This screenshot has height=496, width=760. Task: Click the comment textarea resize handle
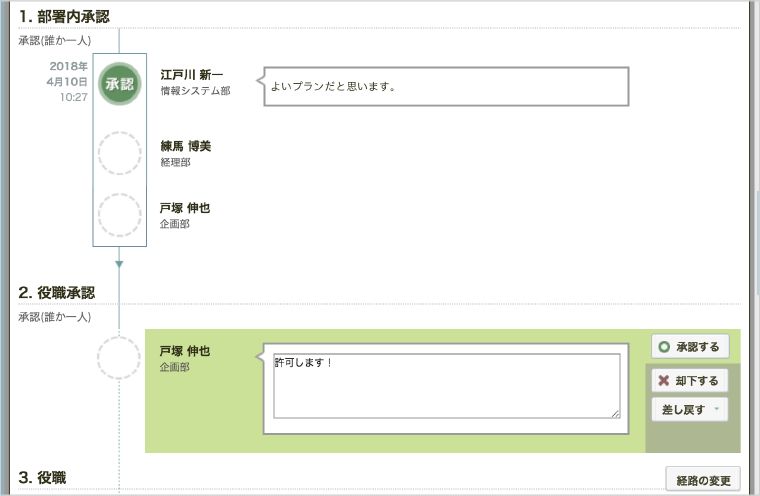coord(616,414)
